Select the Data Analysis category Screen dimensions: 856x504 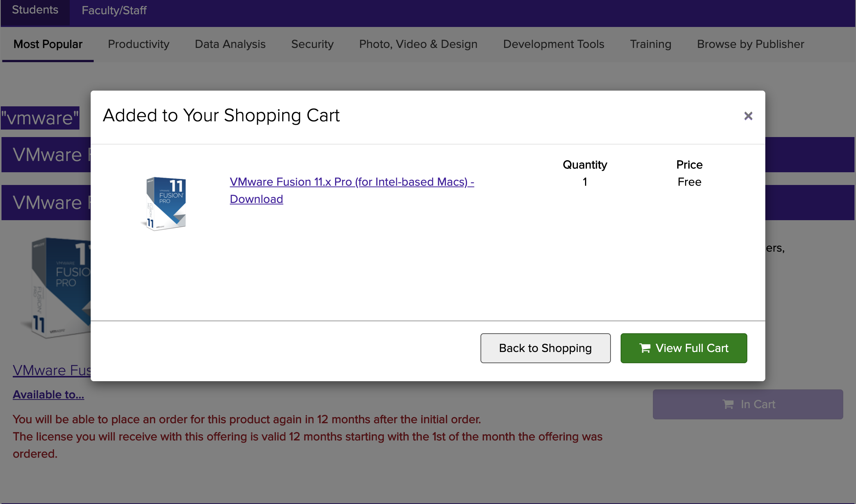(x=230, y=44)
